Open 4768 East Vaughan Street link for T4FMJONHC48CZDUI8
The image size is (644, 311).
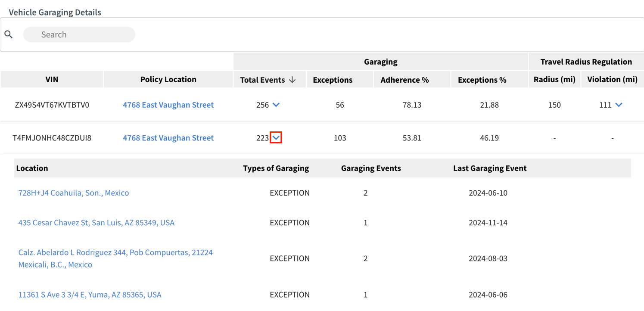pos(168,138)
